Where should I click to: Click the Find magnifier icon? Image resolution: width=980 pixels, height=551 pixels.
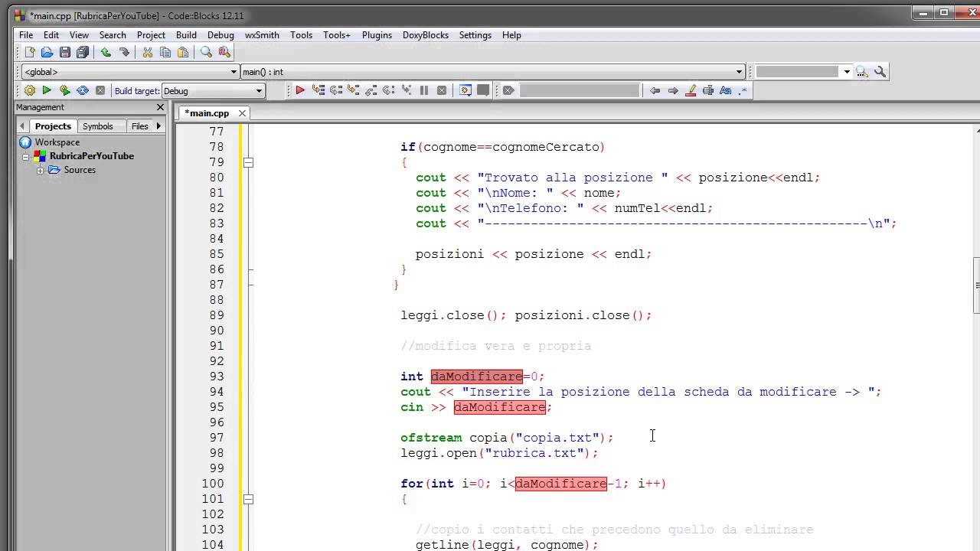(206, 52)
